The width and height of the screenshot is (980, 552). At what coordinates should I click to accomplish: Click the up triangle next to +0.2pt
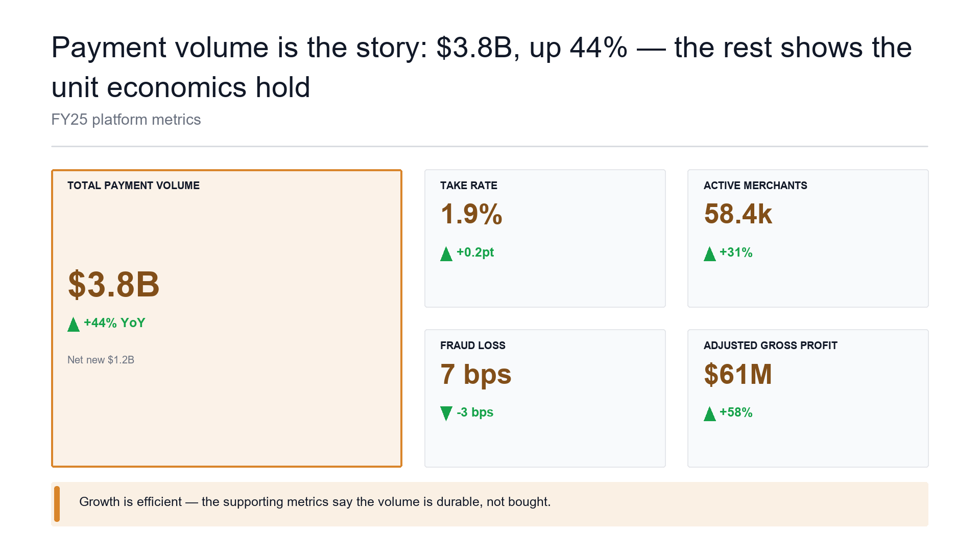coord(446,254)
